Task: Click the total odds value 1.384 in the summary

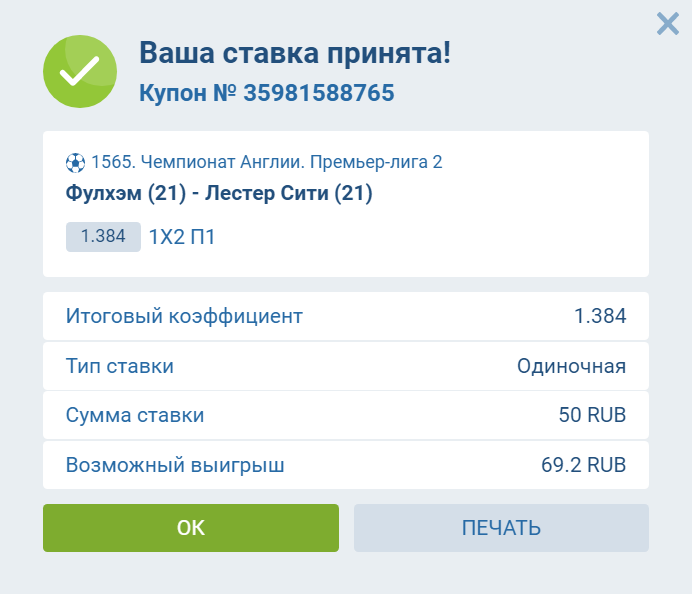Action: pos(600,317)
